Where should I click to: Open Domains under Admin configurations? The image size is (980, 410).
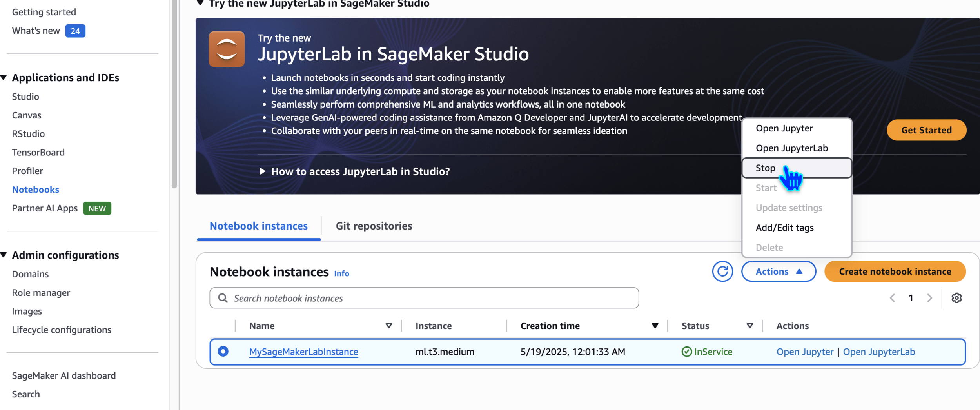(x=30, y=274)
